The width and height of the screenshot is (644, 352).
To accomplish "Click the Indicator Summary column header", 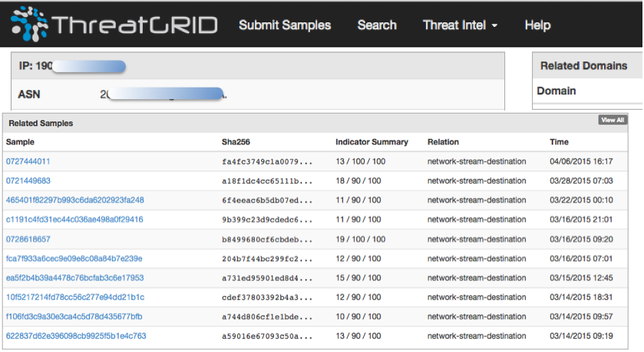I will coord(372,142).
